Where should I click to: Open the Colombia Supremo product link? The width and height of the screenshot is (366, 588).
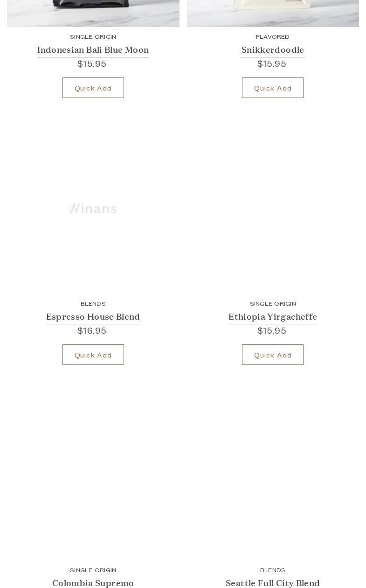click(x=93, y=583)
